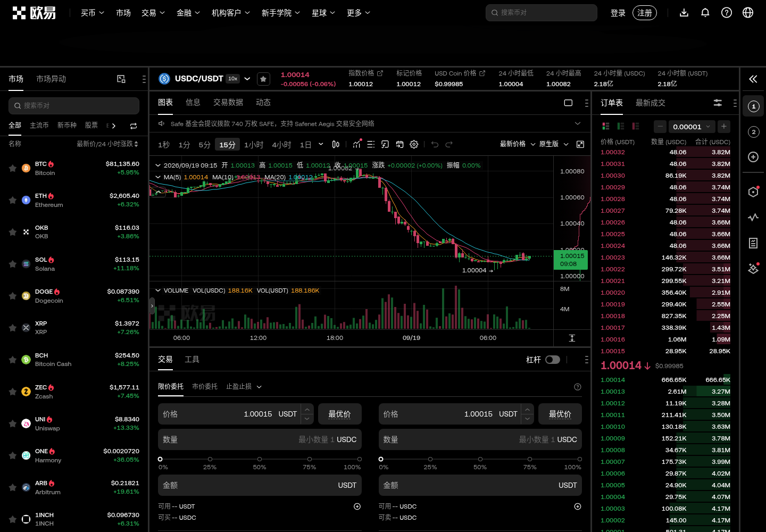This screenshot has width=766, height=532.
Task: Toggle favorite star for XRP row
Action: click(x=12, y=328)
